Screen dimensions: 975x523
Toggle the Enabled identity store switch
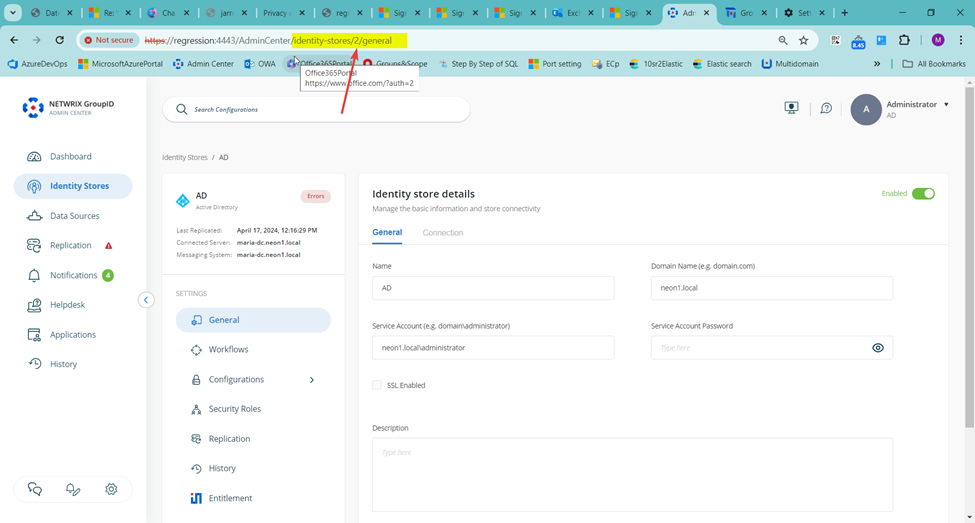click(923, 193)
